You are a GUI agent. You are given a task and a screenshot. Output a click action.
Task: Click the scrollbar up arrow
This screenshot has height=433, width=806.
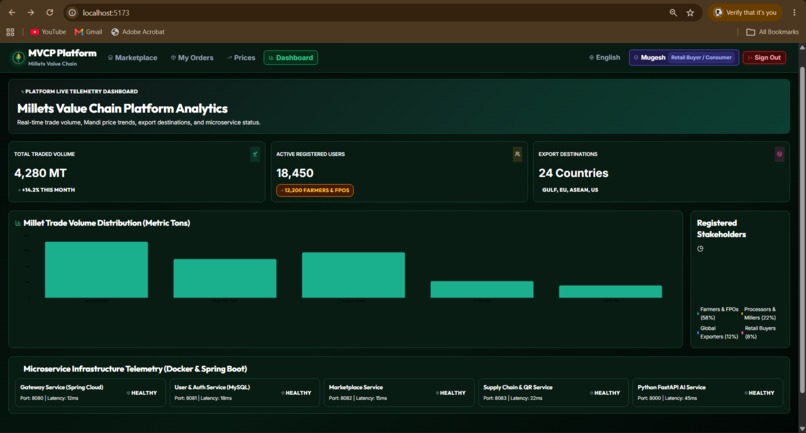coord(802,47)
